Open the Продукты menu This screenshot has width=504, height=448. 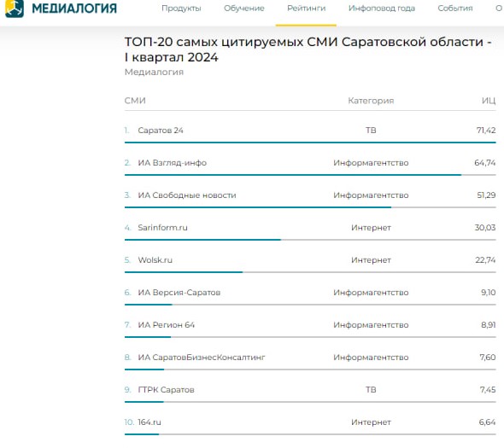[x=181, y=9]
